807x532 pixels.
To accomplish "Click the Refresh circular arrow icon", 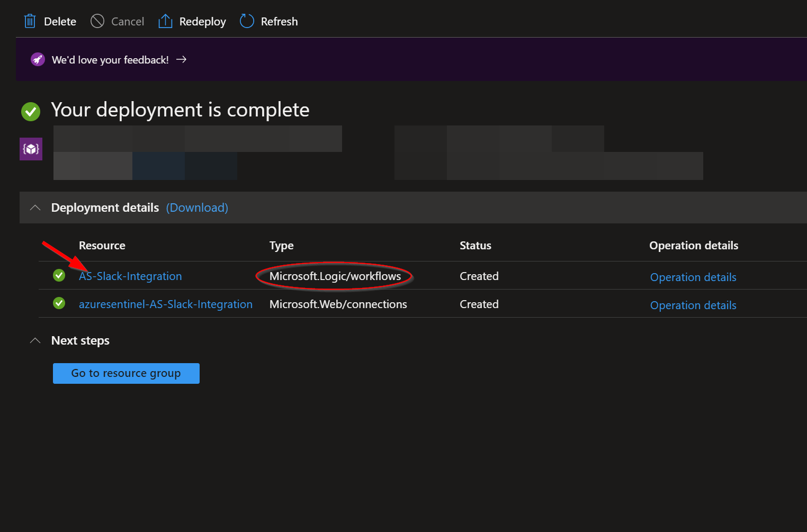I will 247,21.
